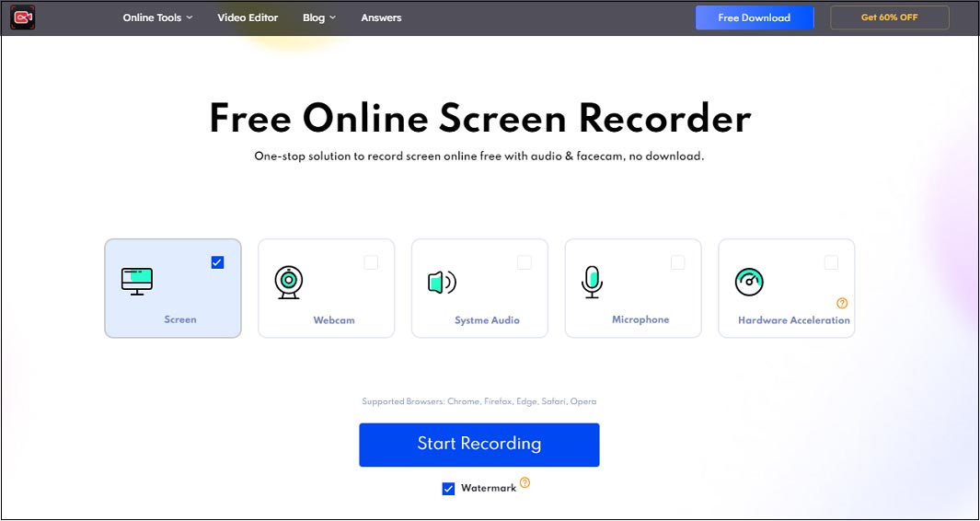Image resolution: width=980 pixels, height=521 pixels.
Task: Click the Get 60% OFF button
Action: (x=890, y=17)
